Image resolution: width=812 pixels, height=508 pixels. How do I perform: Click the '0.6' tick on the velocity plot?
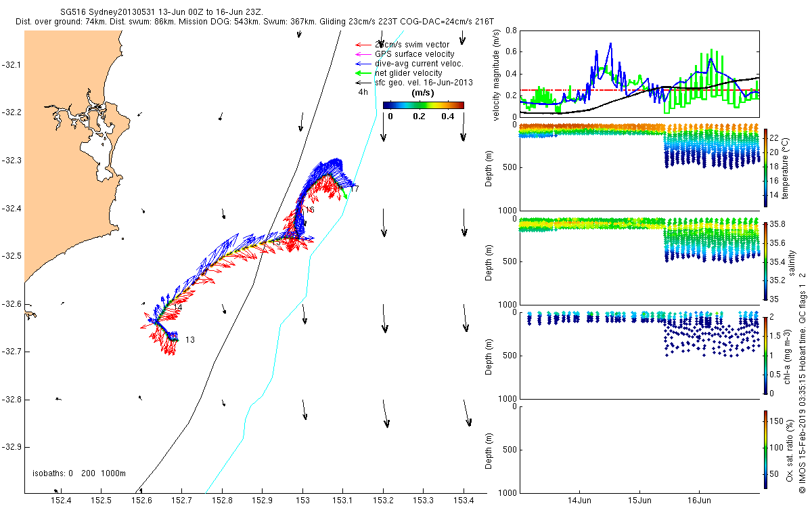point(511,52)
